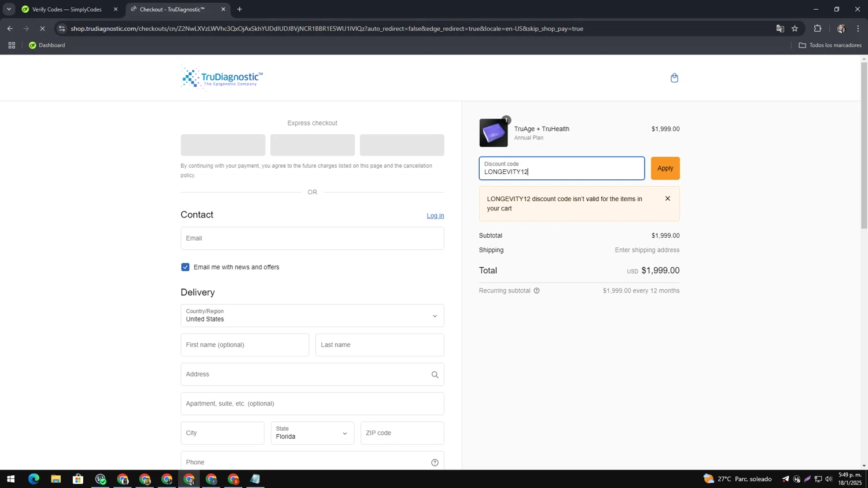The width and height of the screenshot is (868, 488).
Task: Click the translate page icon
Action: [780, 28]
